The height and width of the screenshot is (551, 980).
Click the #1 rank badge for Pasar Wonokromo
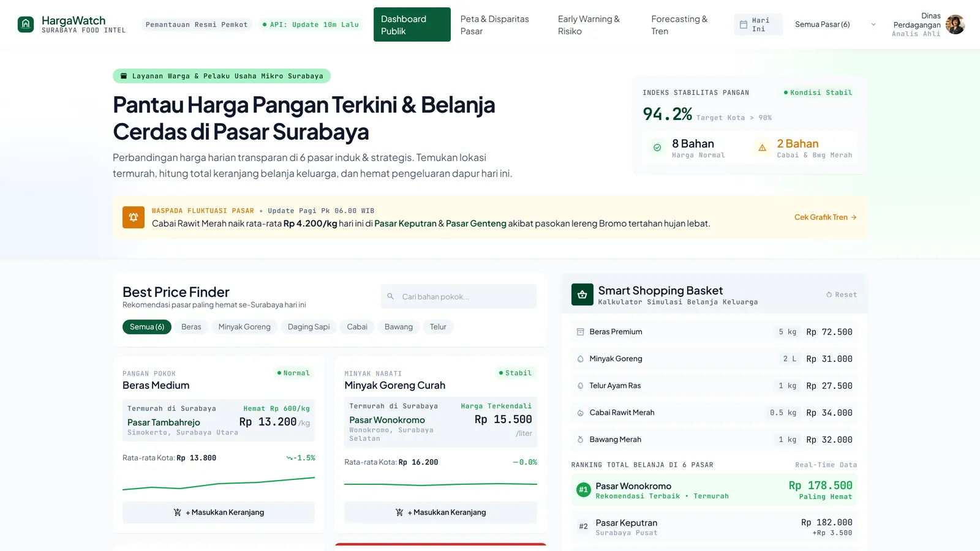(x=584, y=490)
